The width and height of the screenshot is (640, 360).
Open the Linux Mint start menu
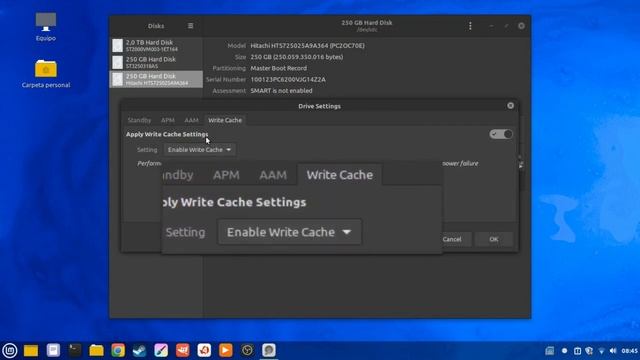pyautogui.click(x=10, y=350)
